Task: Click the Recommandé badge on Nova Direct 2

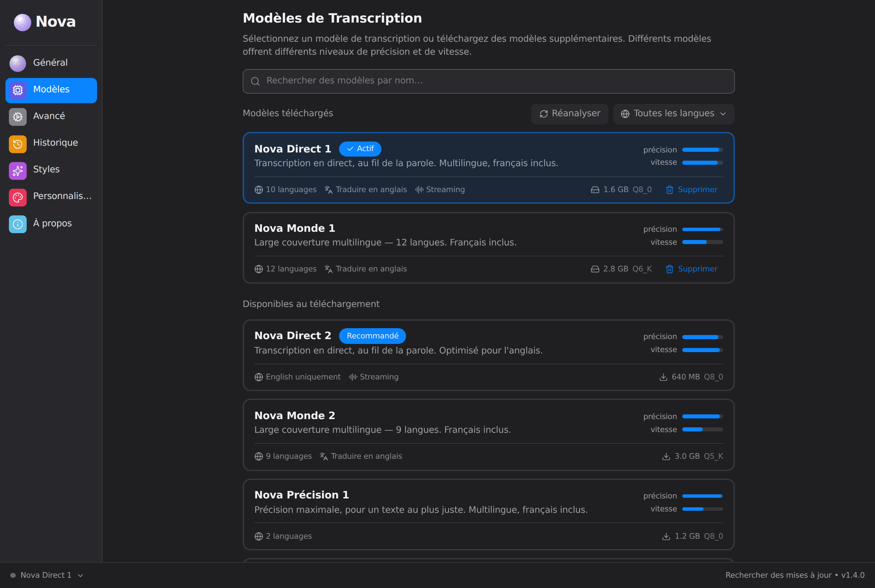Action: coord(372,336)
